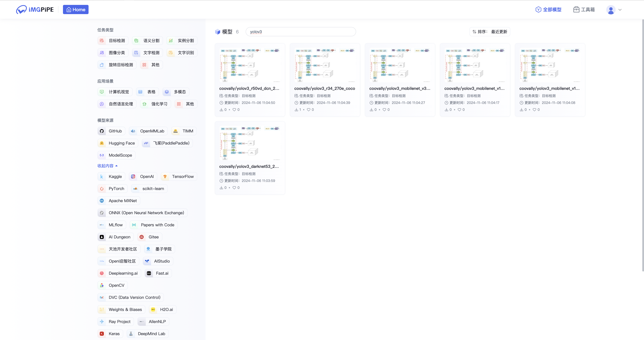Click heart icon on yolov3_r34_270e_coco card

tap(308, 110)
